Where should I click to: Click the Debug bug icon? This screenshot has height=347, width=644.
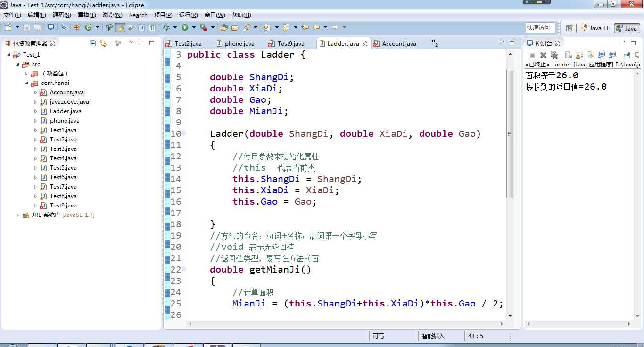point(166,27)
